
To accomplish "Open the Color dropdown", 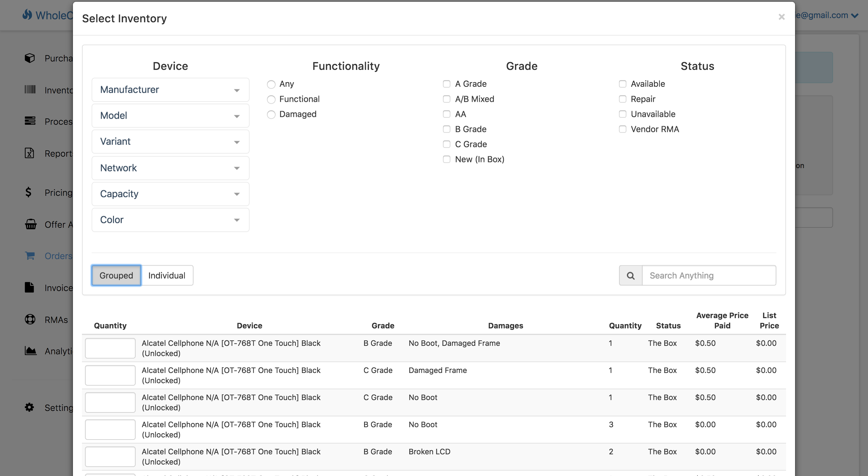I will pyautogui.click(x=170, y=220).
